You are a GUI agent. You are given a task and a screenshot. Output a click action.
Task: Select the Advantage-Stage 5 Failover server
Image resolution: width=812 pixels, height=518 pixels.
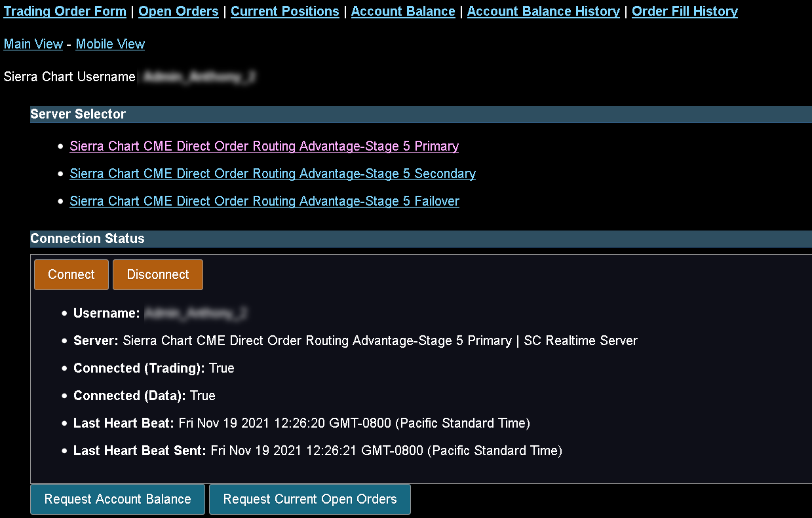click(265, 201)
